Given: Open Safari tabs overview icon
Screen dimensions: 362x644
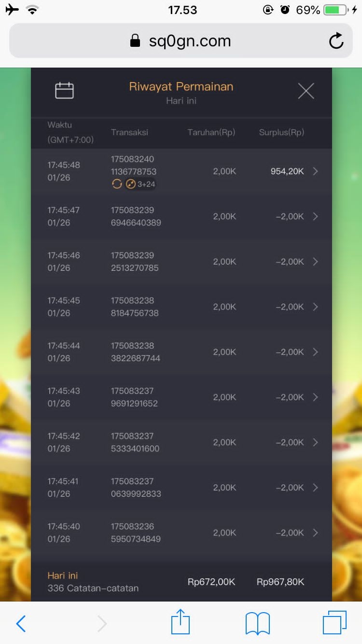Looking at the screenshot, I should [334, 623].
